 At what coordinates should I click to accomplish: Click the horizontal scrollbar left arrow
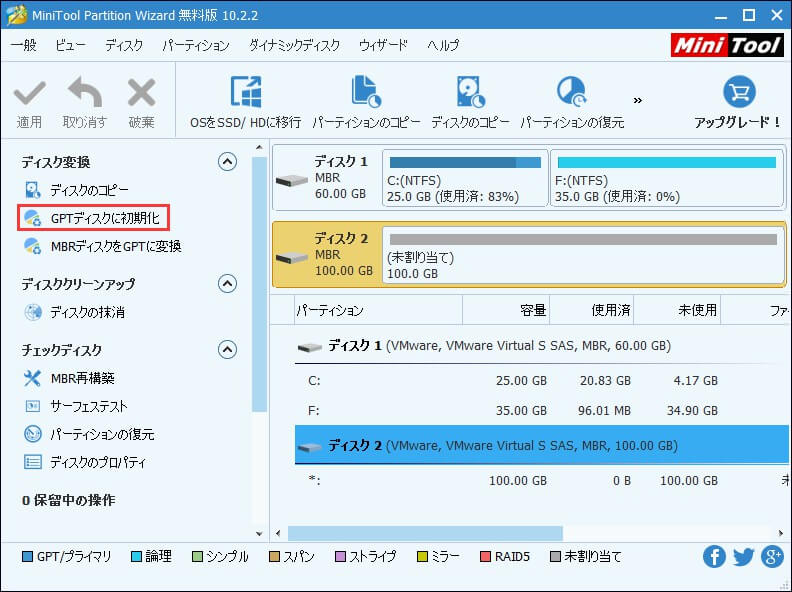pyautogui.click(x=278, y=533)
